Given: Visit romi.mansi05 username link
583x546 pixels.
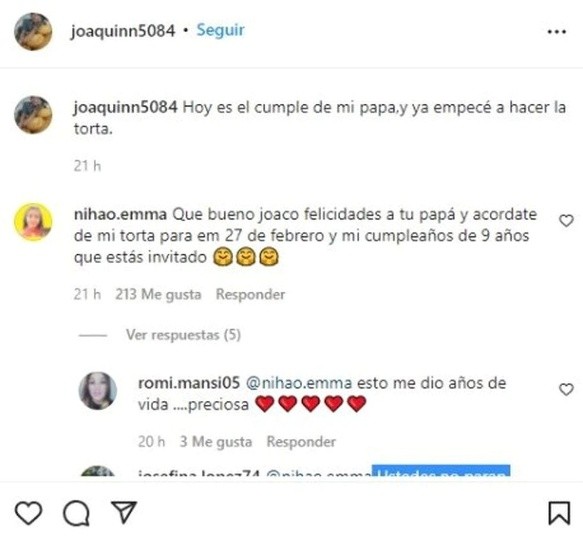Looking at the screenshot, I should pyautogui.click(x=189, y=383).
